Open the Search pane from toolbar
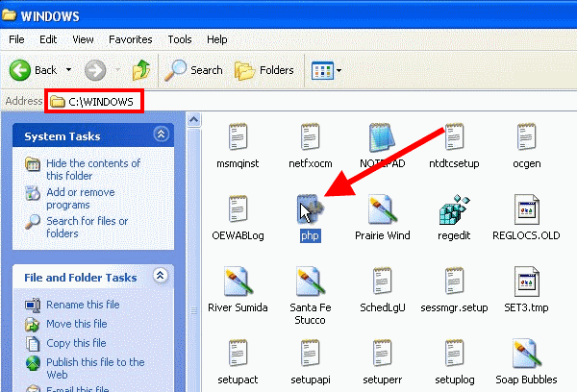 (193, 70)
